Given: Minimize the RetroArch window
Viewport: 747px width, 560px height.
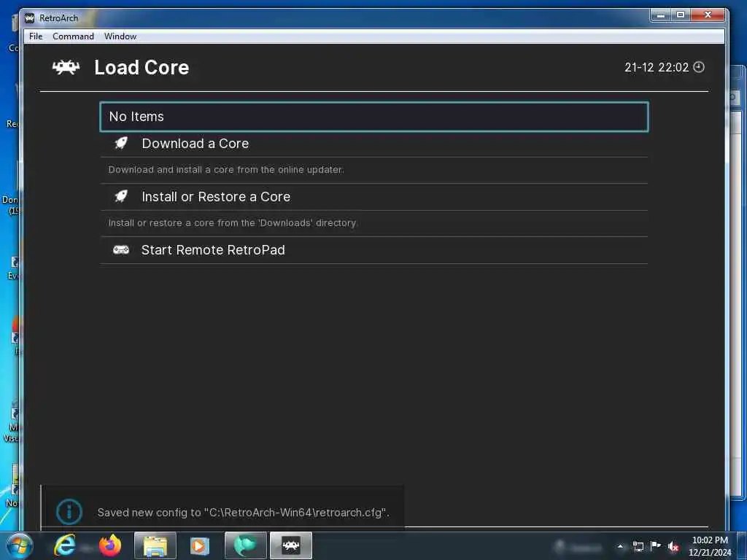Looking at the screenshot, I should (661, 15).
